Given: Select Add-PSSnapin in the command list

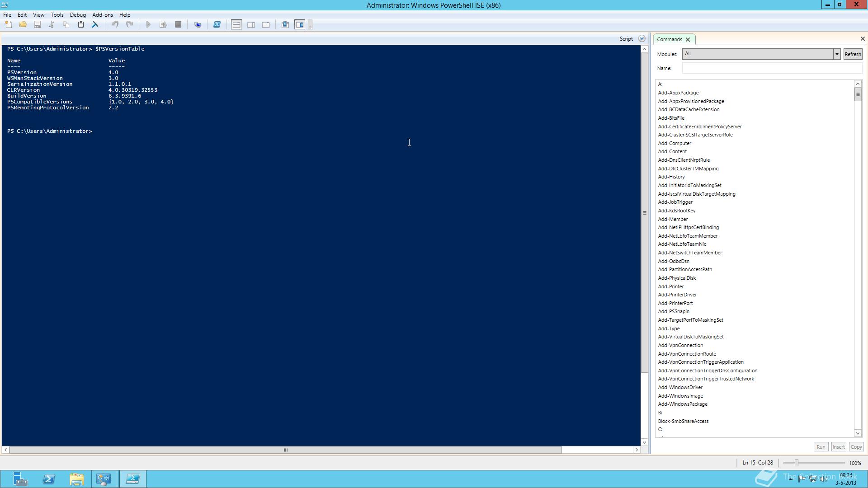Looking at the screenshot, I should click(674, 311).
